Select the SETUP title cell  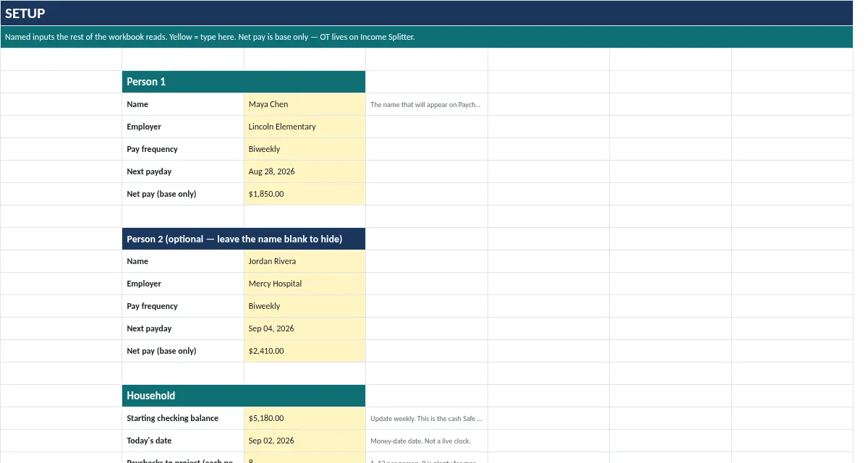click(427, 13)
